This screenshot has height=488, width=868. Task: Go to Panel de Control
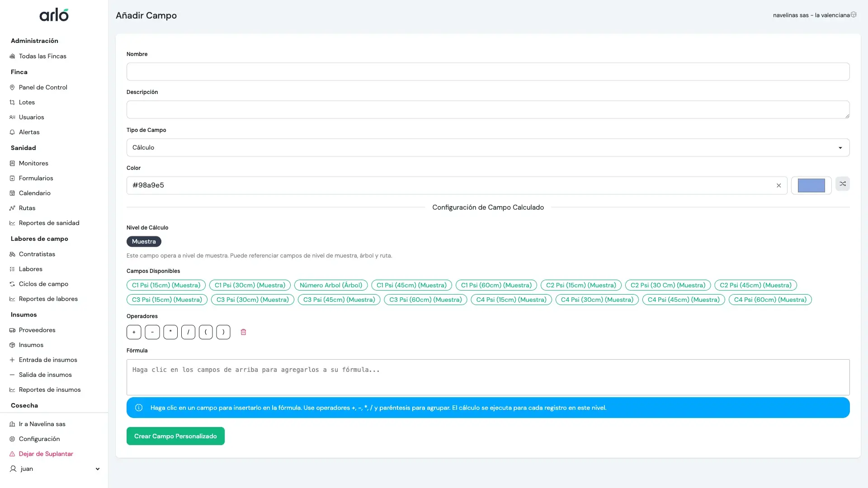pyautogui.click(x=43, y=87)
